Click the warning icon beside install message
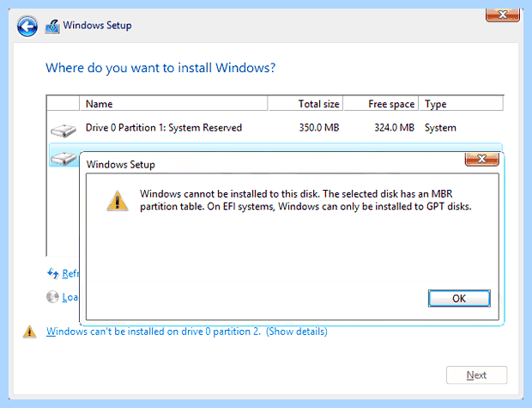 point(29,332)
